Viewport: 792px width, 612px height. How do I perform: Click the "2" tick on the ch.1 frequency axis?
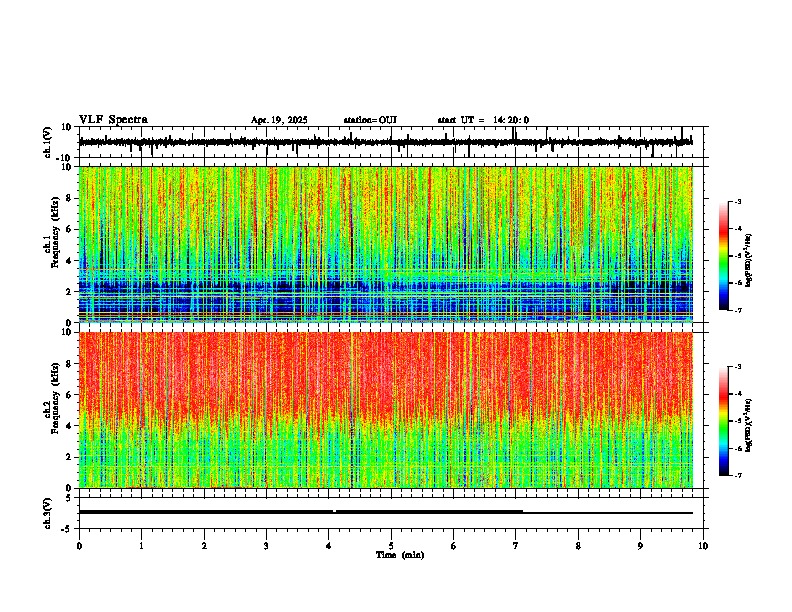pos(71,291)
